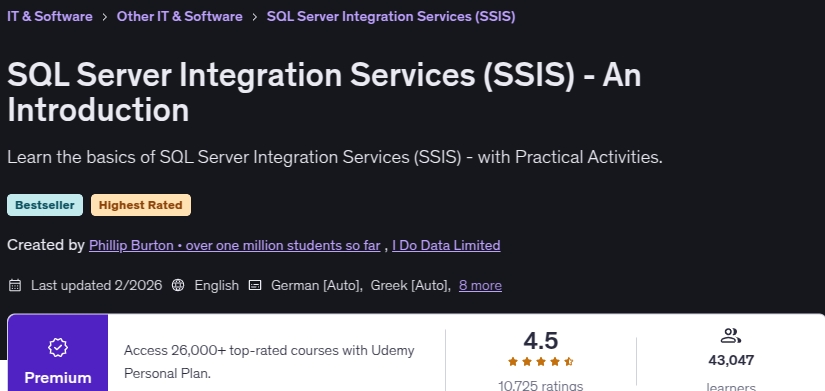Click the star rating row under 4.5
Screen dimensions: 825x391
click(x=540, y=362)
